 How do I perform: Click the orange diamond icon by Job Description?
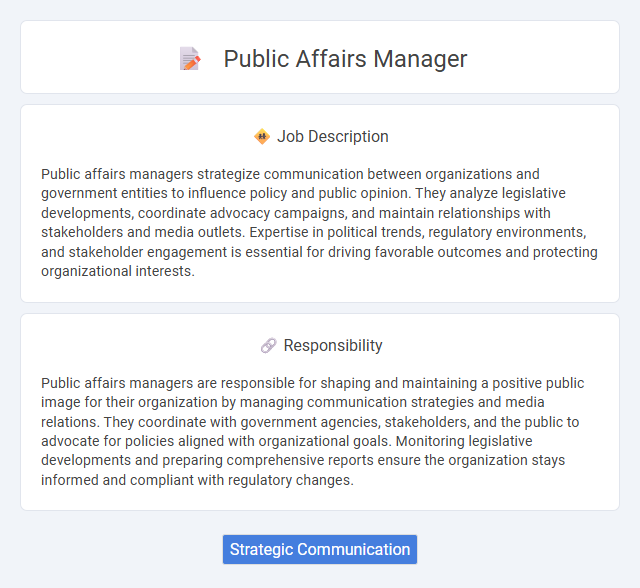[262, 137]
